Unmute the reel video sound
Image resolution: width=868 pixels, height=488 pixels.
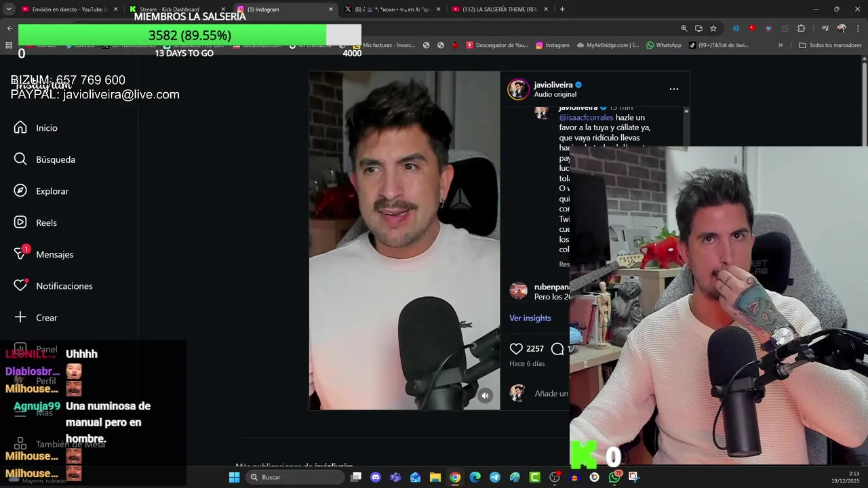click(485, 396)
